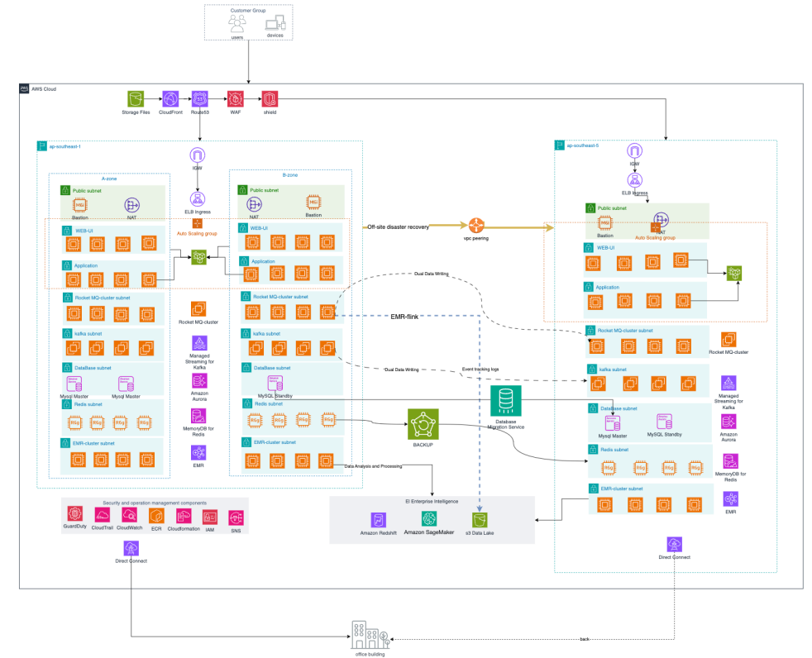The image size is (812, 658).
Task: Select 'Auto Scaling group' label in ap-southeast-1
Action: pyautogui.click(x=197, y=233)
